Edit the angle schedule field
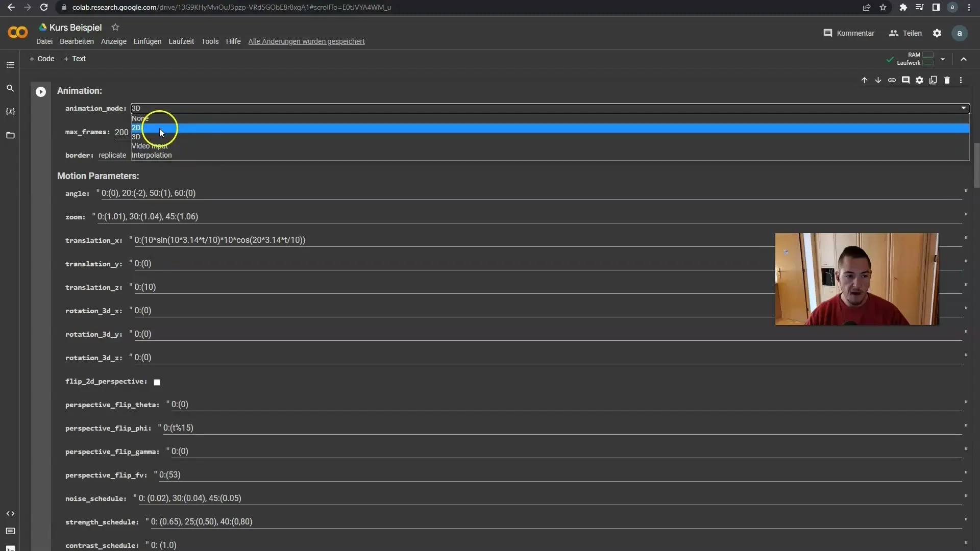 [531, 193]
